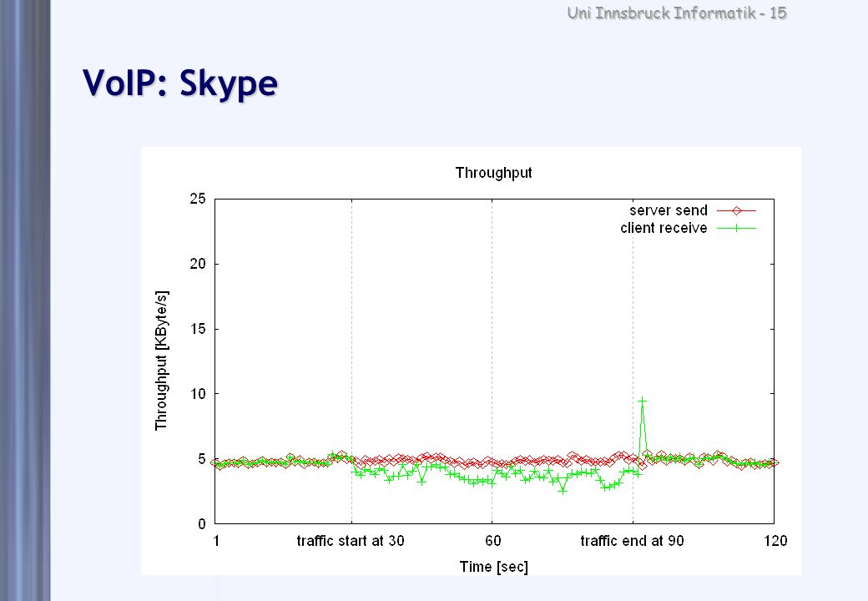Select the 'server send' legend label
Viewport: 868px width, 601px height.
[x=669, y=210]
